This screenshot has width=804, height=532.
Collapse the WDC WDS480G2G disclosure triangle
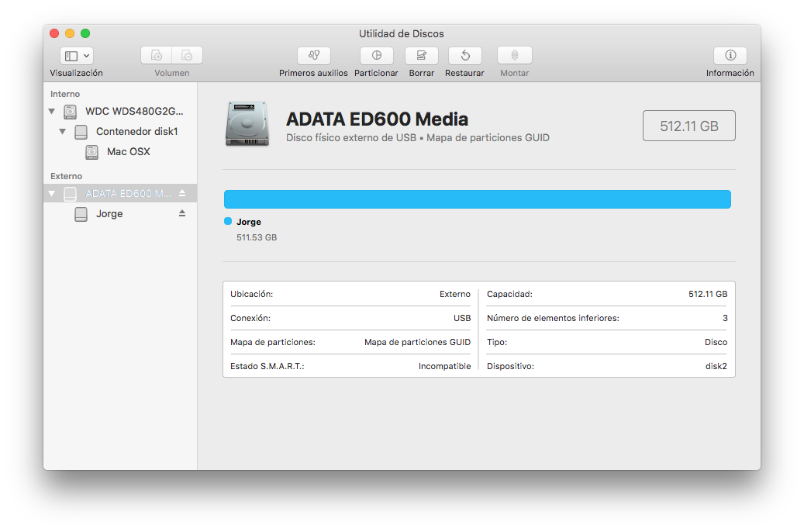[x=52, y=111]
